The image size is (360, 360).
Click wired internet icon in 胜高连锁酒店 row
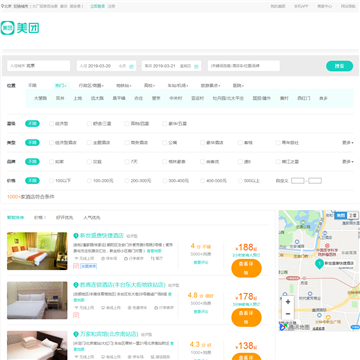pos(103,307)
